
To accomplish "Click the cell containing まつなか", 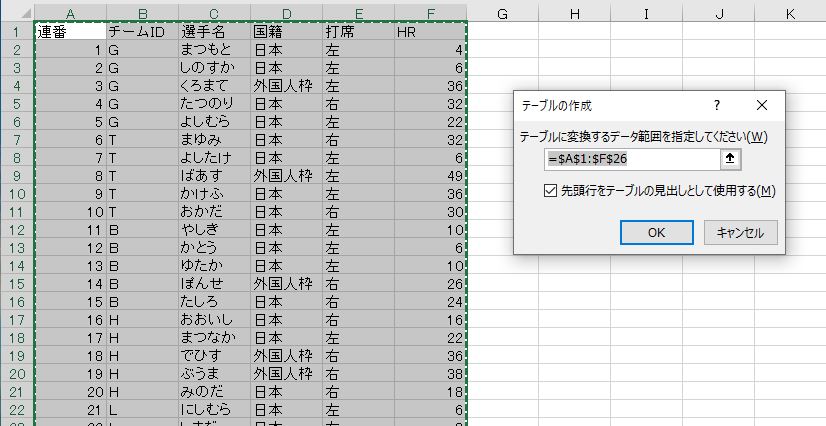I will (214, 337).
